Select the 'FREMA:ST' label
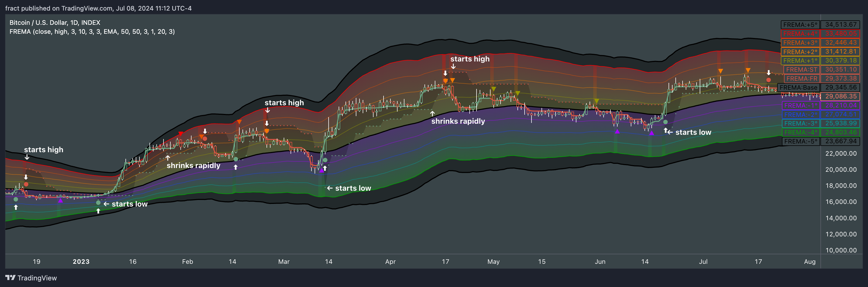Viewport: 868px width, 287px height. (x=802, y=70)
